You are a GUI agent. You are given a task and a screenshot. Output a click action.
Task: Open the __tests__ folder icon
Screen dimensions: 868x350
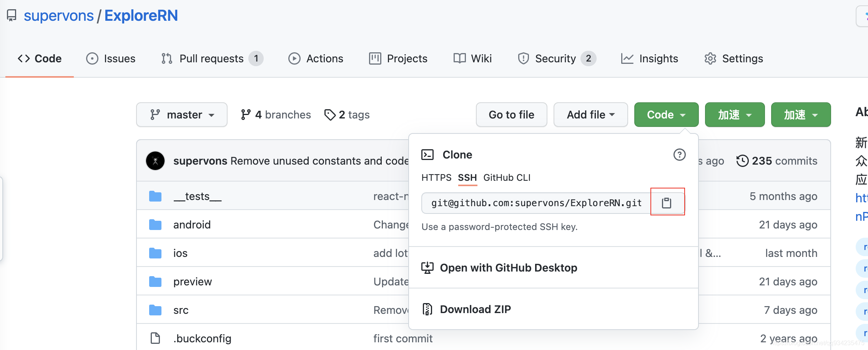pos(155,196)
